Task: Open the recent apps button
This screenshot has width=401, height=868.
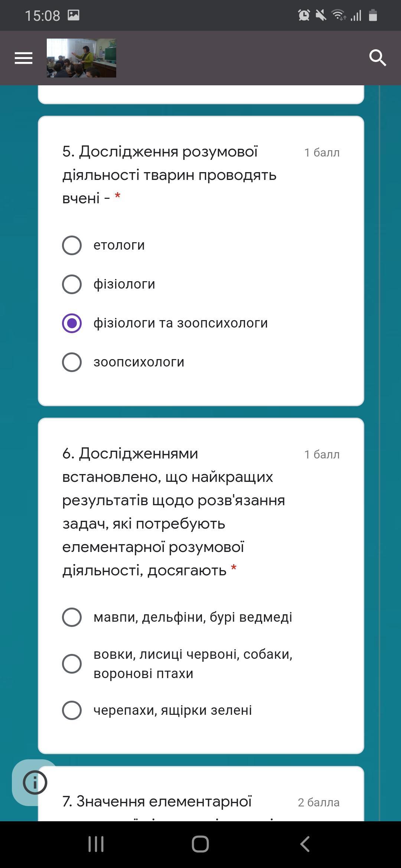Action: point(96,844)
